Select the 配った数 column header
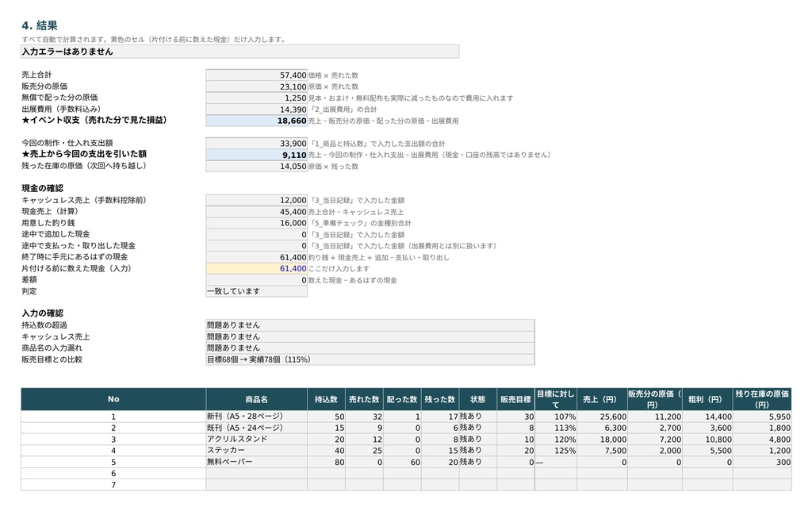The image size is (812, 511). point(402,399)
